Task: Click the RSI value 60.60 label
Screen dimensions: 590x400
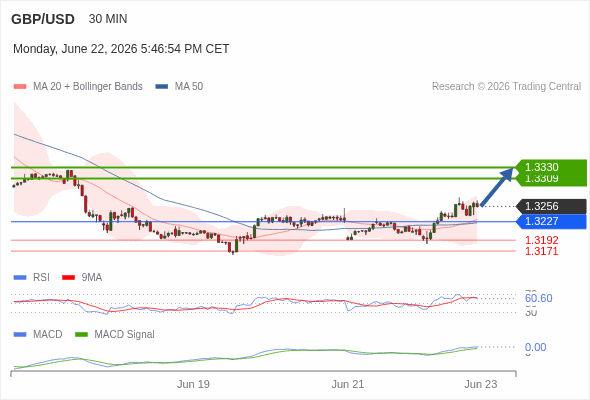Action: (538, 298)
